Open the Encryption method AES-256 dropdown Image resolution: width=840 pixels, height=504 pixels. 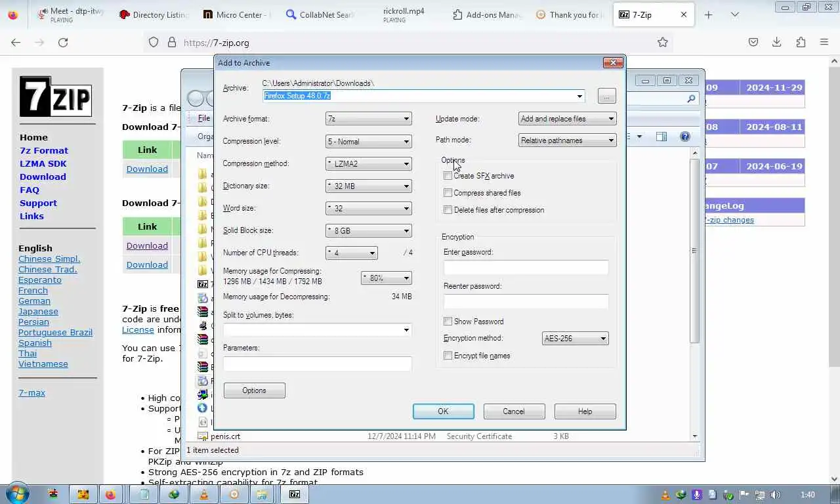[576, 339]
